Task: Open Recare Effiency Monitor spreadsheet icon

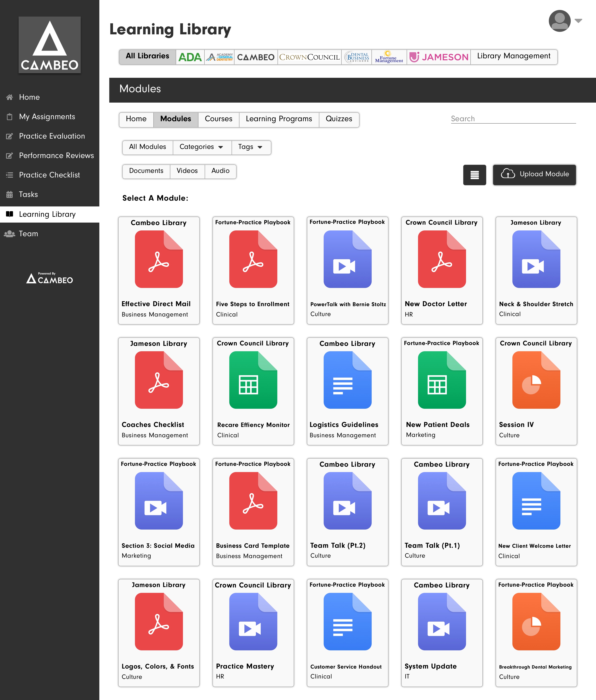Action: (253, 380)
